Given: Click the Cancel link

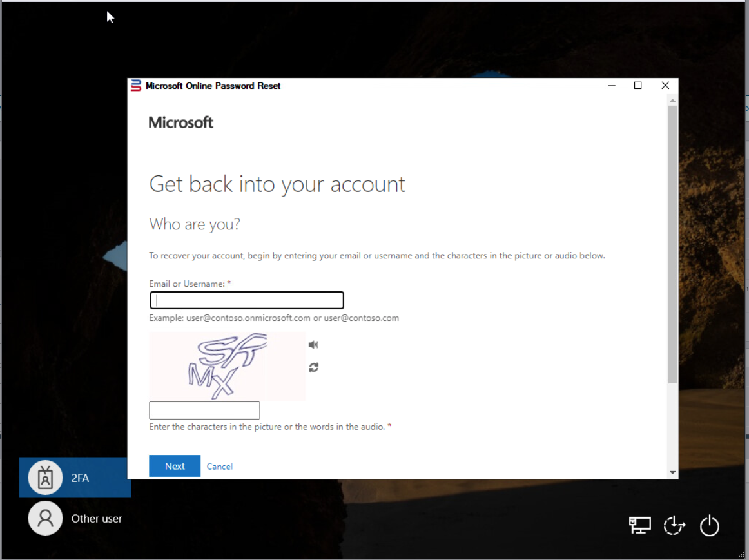Looking at the screenshot, I should click(x=220, y=467).
